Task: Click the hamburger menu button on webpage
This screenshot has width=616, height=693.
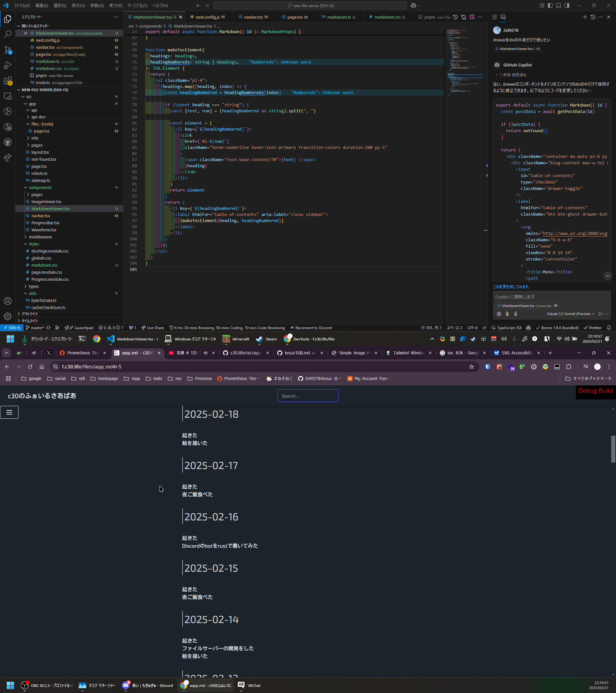Action: click(x=9, y=412)
